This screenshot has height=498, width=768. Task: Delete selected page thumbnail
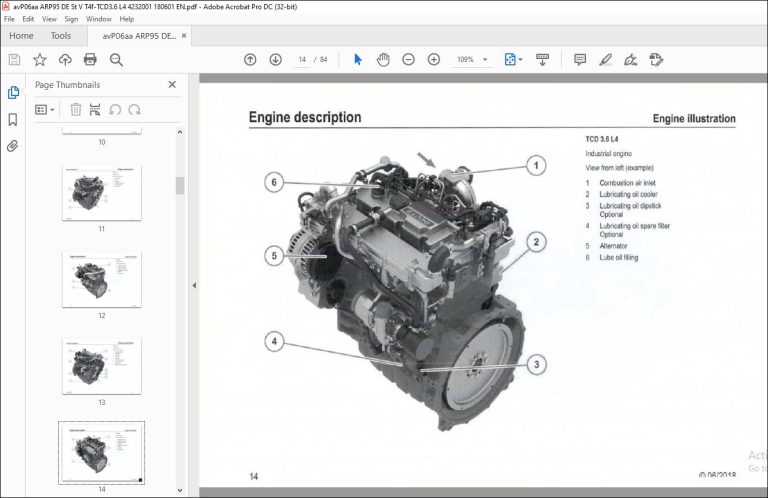(x=75, y=110)
